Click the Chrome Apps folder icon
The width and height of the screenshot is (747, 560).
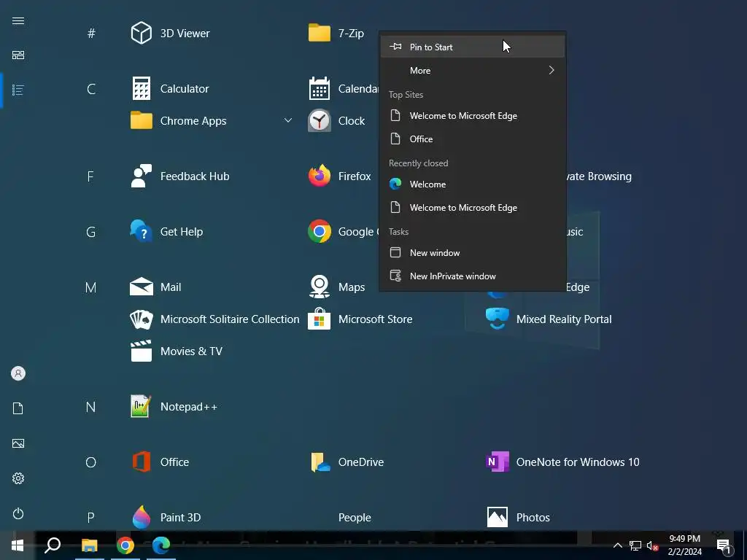[142, 120]
